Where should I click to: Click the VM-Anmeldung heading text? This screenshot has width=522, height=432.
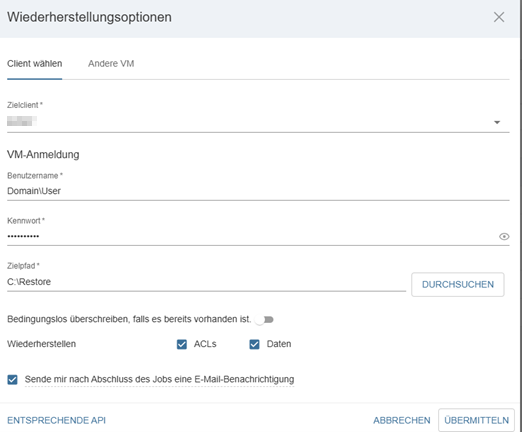tap(43, 155)
